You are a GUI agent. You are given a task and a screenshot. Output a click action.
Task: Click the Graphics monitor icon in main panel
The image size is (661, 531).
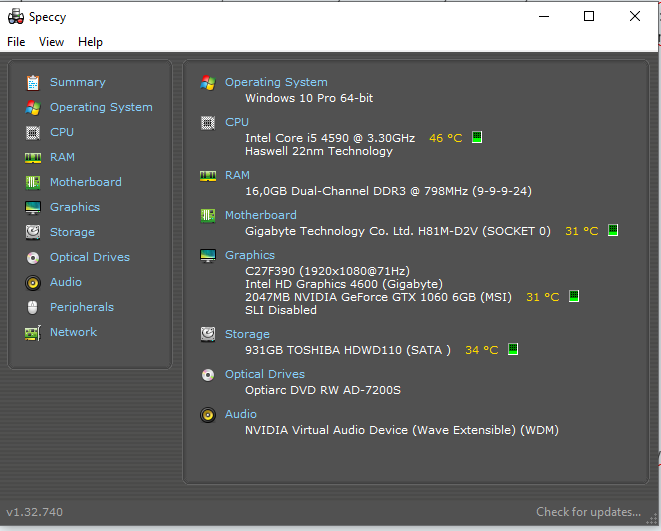point(208,256)
